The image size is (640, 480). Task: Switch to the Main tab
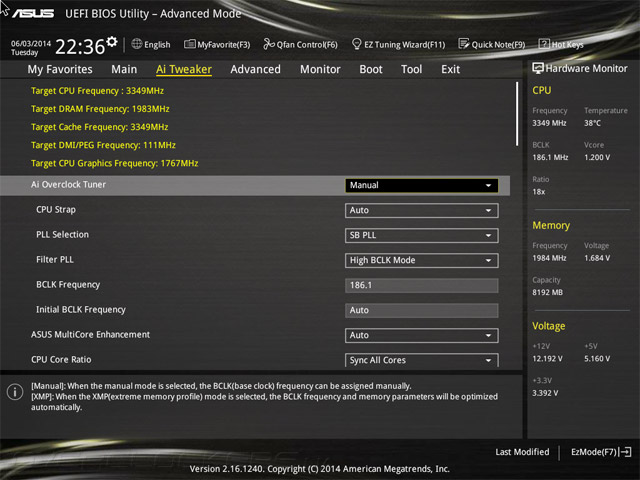pyautogui.click(x=124, y=69)
